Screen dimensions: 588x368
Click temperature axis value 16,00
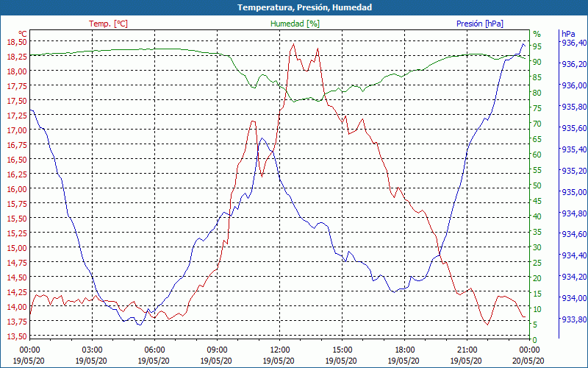click(17, 189)
